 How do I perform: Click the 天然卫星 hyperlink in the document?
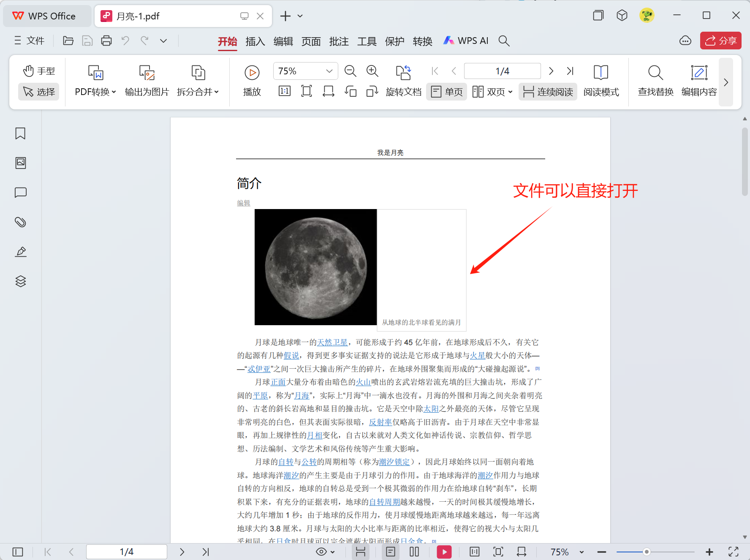pyautogui.click(x=332, y=342)
